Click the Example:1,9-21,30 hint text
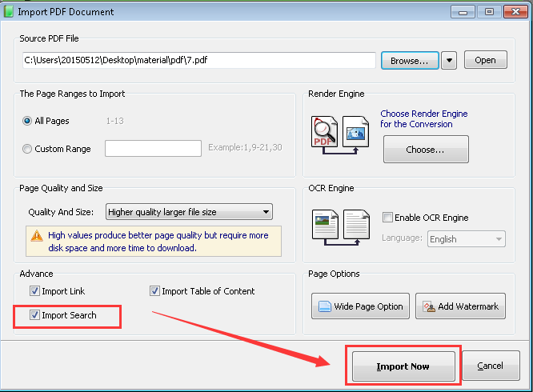The width and height of the screenshot is (533, 392). click(x=245, y=147)
